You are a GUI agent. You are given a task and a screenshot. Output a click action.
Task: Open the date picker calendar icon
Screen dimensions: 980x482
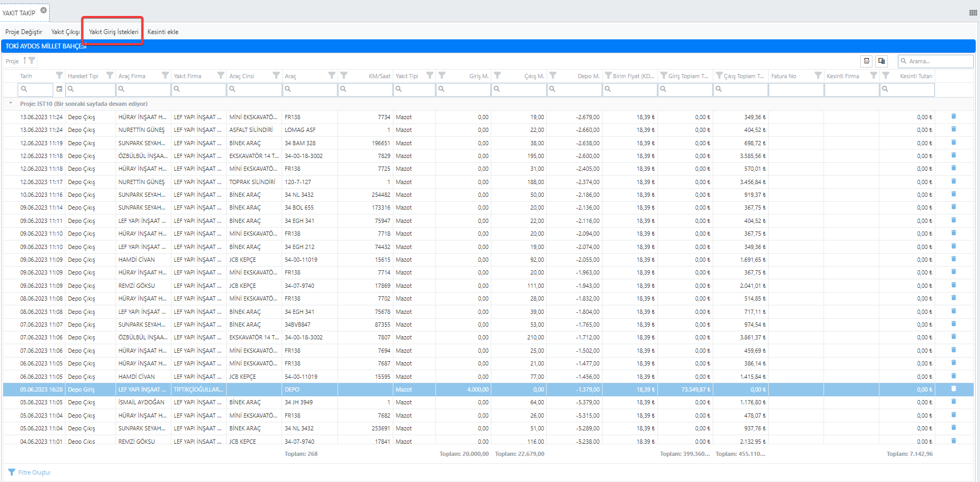tap(59, 89)
